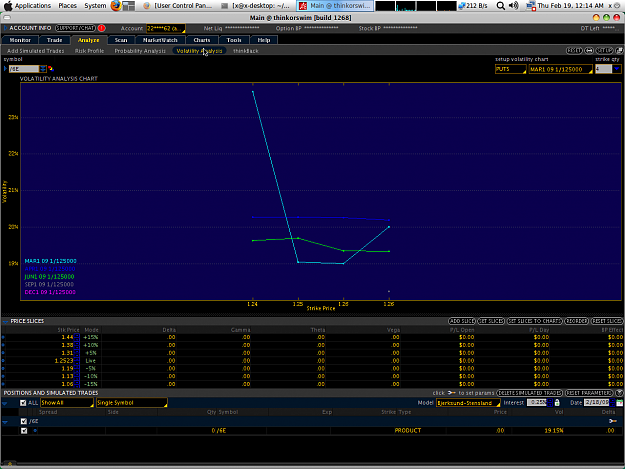Click the Reset Slices button
Image resolution: width=625 pixels, height=469 pixels.
606,321
